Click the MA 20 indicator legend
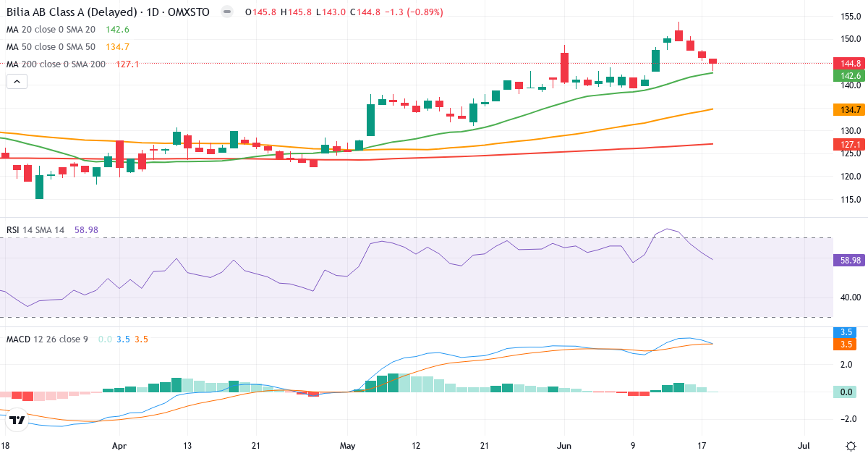The width and height of the screenshot is (868, 456). tap(52, 30)
